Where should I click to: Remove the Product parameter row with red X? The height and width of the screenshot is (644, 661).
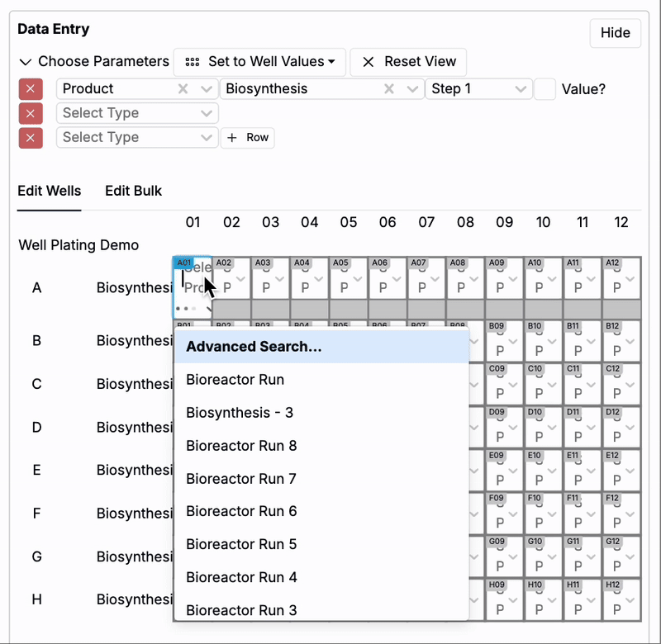(31, 89)
